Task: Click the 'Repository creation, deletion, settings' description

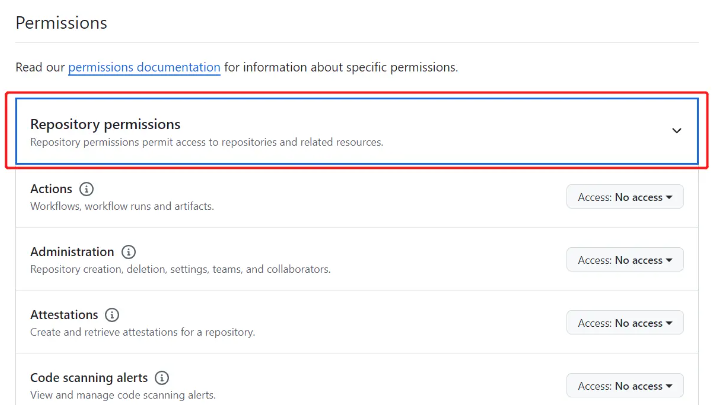Action: click(x=180, y=269)
